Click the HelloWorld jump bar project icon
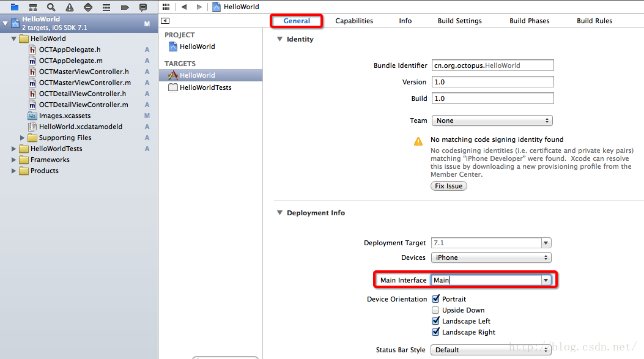 click(217, 7)
